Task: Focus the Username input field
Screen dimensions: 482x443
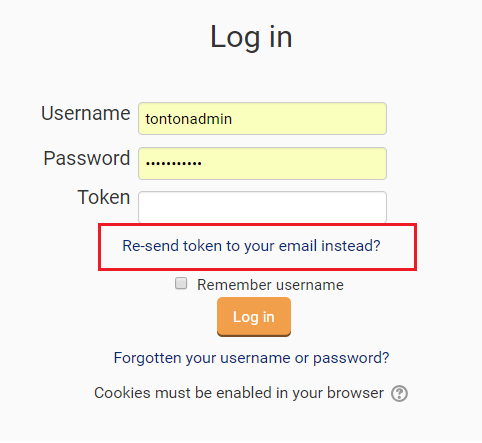Action: coord(262,119)
